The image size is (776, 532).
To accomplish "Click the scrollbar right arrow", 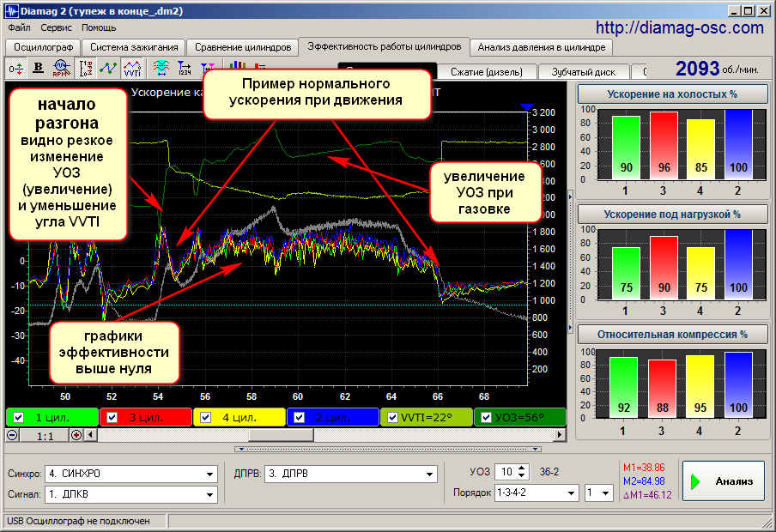I will (560, 435).
